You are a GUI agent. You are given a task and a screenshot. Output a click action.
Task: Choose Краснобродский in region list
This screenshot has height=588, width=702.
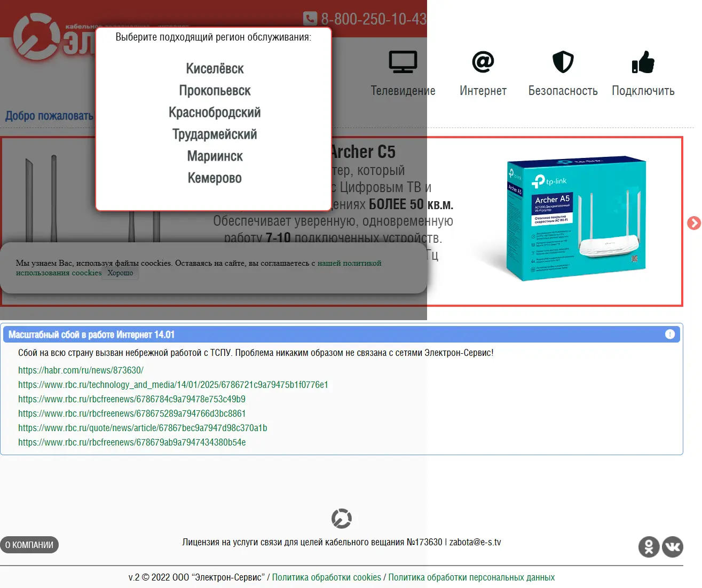tap(215, 112)
